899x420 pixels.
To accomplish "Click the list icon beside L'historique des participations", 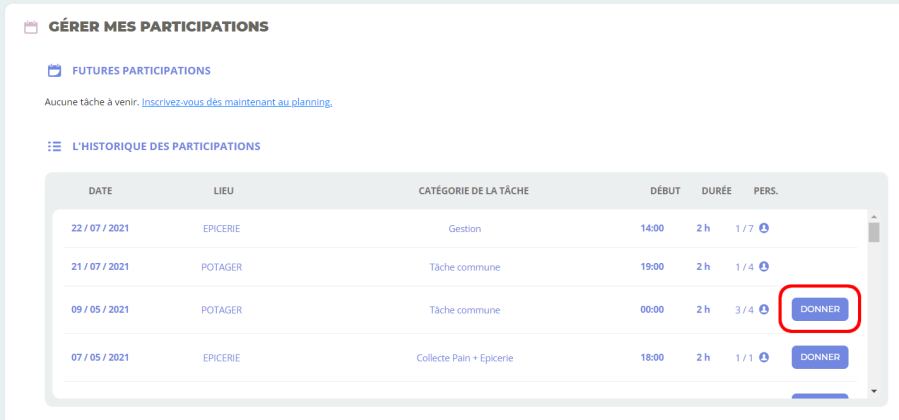I will [55, 146].
